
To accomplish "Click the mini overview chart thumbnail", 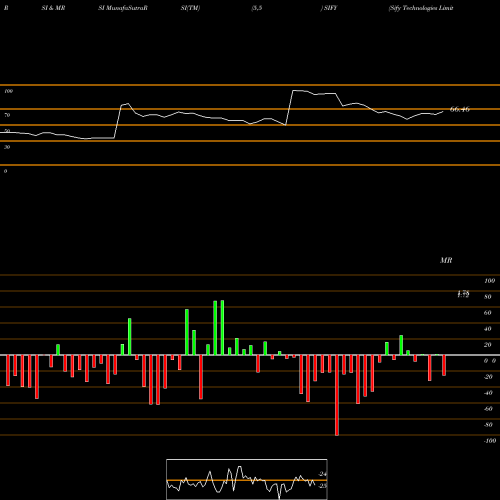I will [x=247, y=479].
